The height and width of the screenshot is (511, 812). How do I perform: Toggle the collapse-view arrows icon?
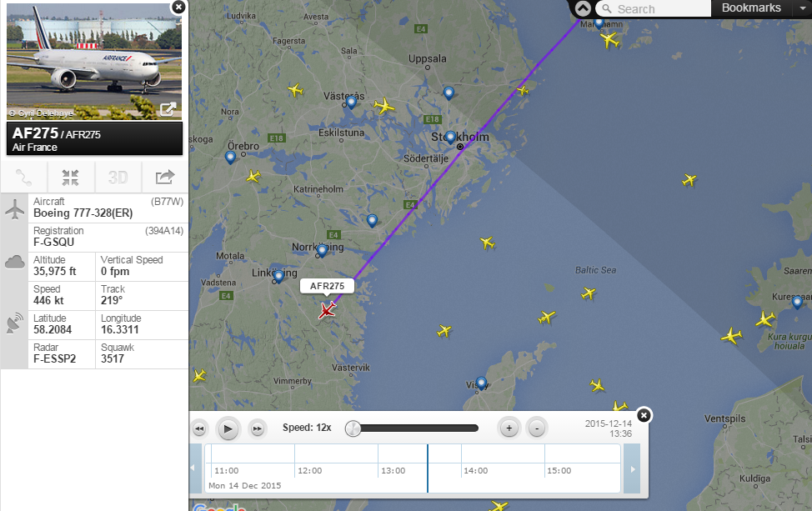tap(70, 178)
